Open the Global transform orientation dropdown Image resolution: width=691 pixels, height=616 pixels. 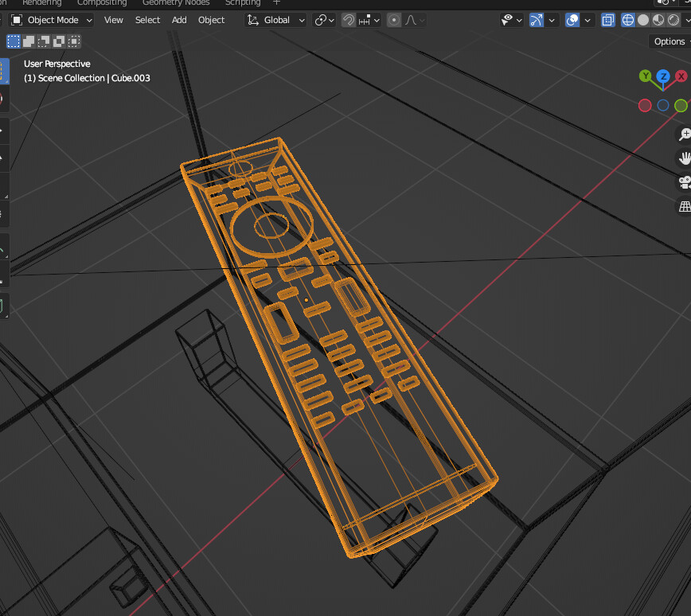click(275, 20)
